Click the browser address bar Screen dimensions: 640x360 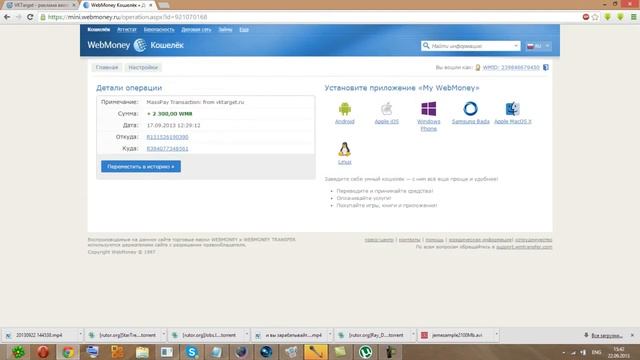coord(310,17)
